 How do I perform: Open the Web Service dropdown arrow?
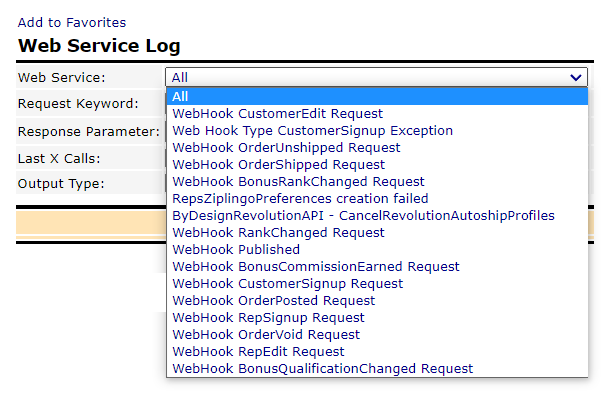(x=575, y=77)
